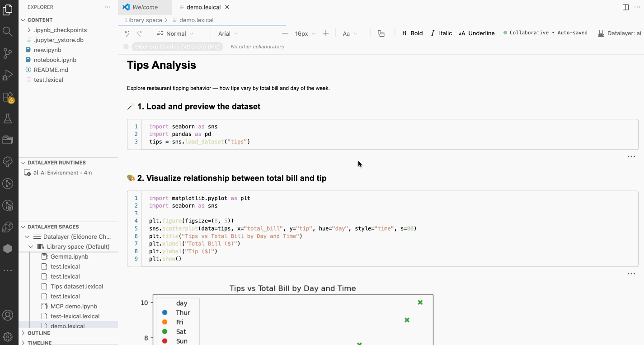Screen dimensions: 644x345
Task: Toggle Underline formatting in the toolbar
Action: [477, 33]
